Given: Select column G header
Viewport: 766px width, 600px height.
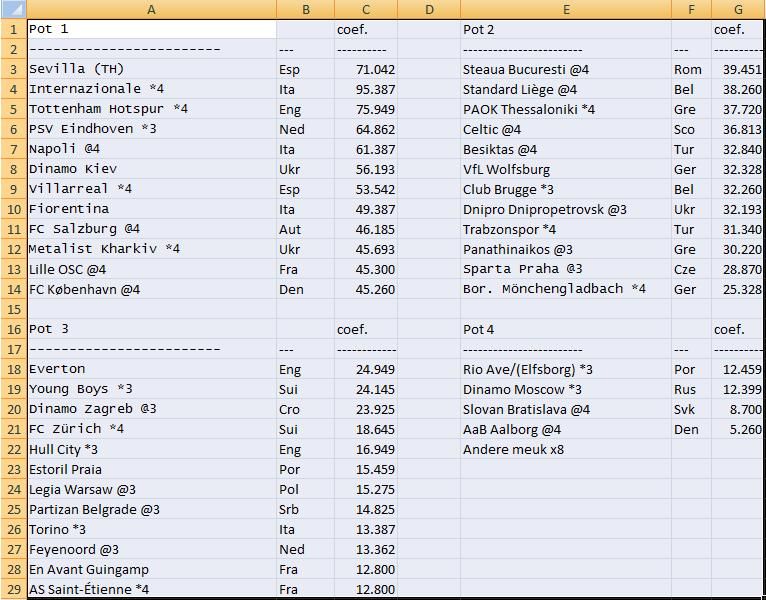Looking at the screenshot, I should point(738,9).
